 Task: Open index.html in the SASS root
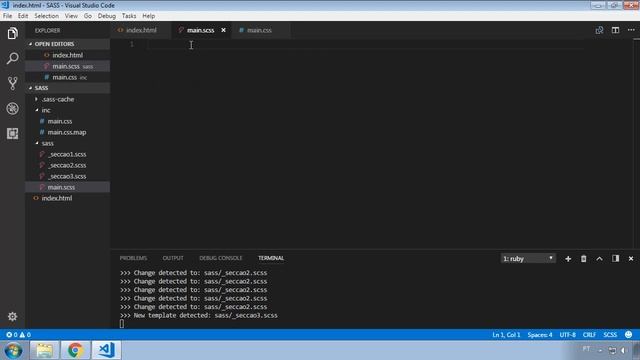(x=67, y=198)
